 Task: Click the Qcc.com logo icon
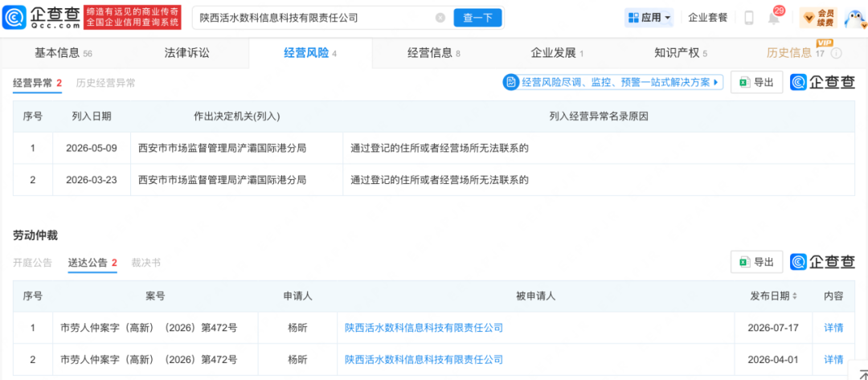14,18
